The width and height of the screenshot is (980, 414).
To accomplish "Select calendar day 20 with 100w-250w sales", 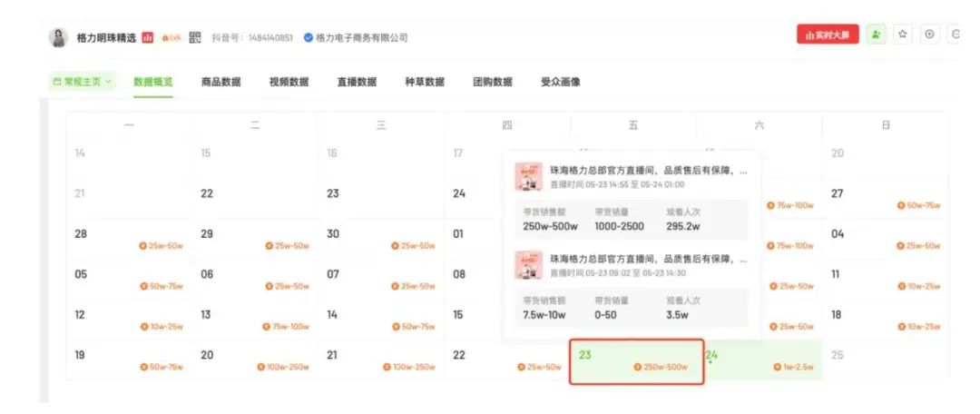I will tap(254, 360).
